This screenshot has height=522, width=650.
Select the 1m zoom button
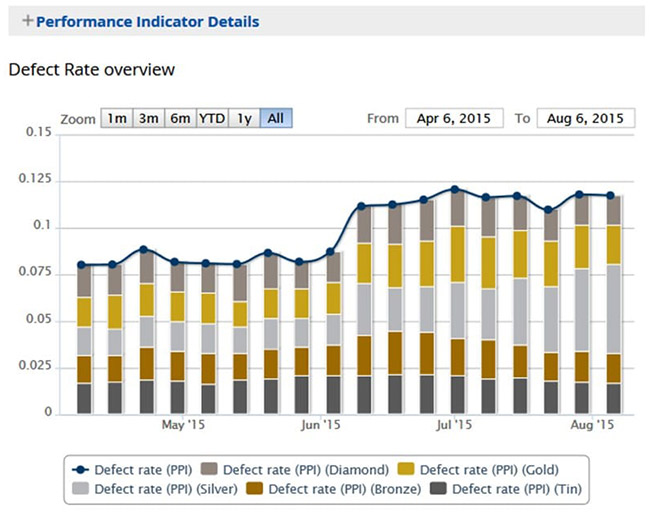117,118
